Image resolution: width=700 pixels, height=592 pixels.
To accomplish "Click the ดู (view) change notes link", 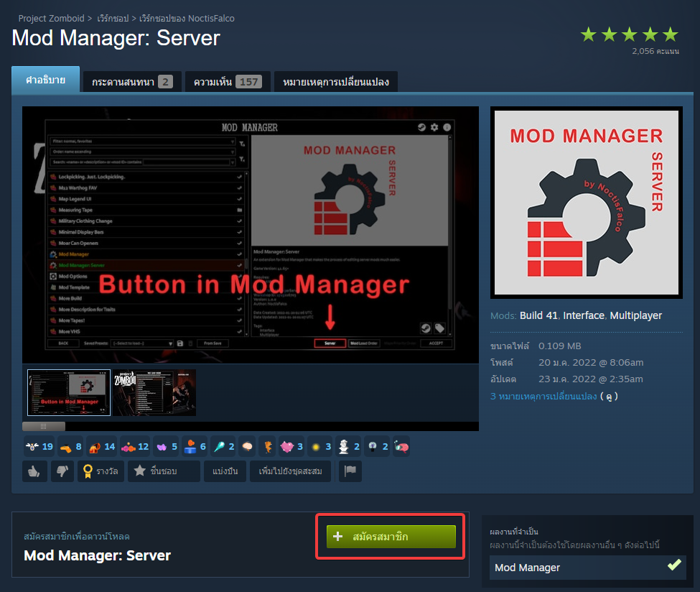I will [609, 397].
